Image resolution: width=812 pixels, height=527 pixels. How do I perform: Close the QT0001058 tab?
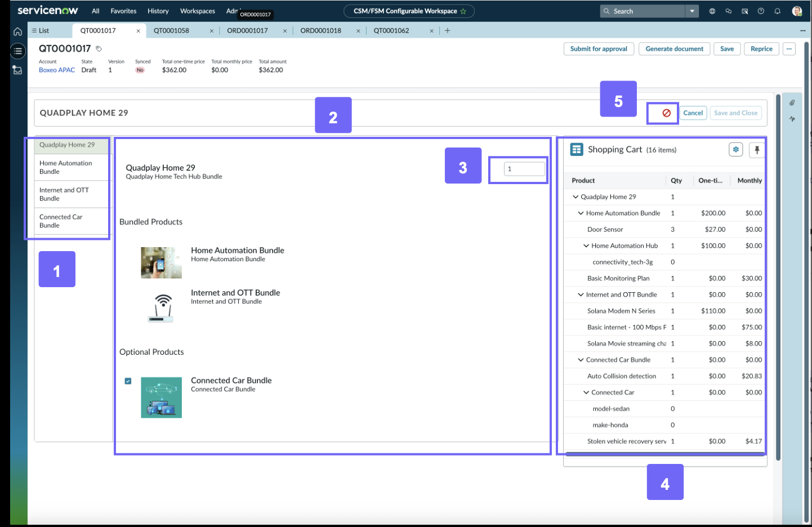(x=211, y=31)
